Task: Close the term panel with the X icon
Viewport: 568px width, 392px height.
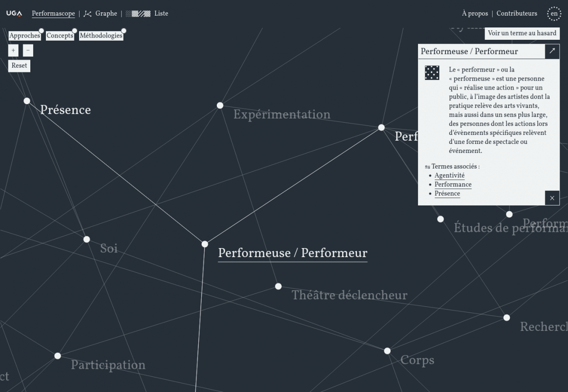Action: point(552,198)
